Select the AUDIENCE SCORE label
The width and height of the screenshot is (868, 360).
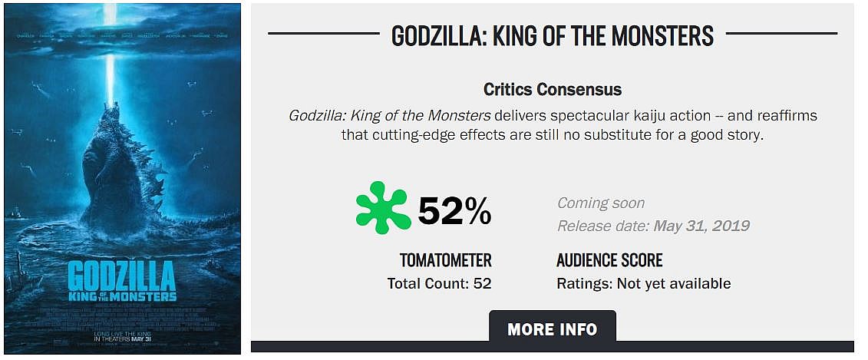[x=609, y=259]
